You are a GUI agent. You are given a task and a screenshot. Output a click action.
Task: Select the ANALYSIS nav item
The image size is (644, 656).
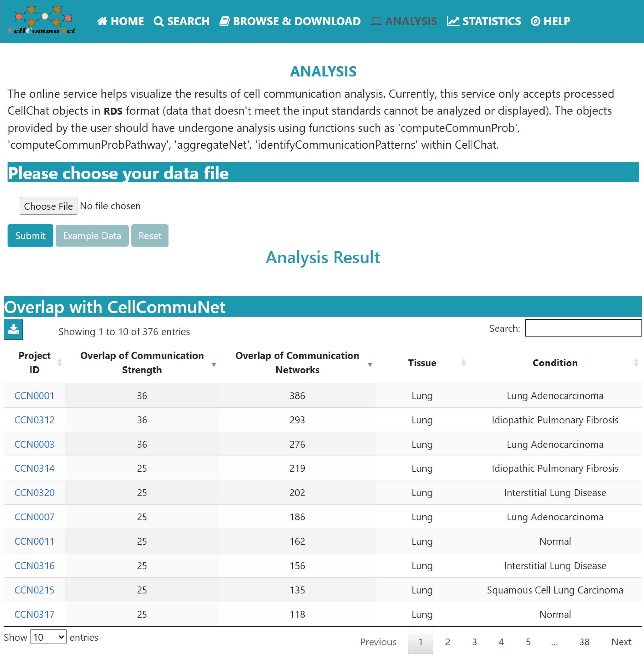[x=404, y=21]
